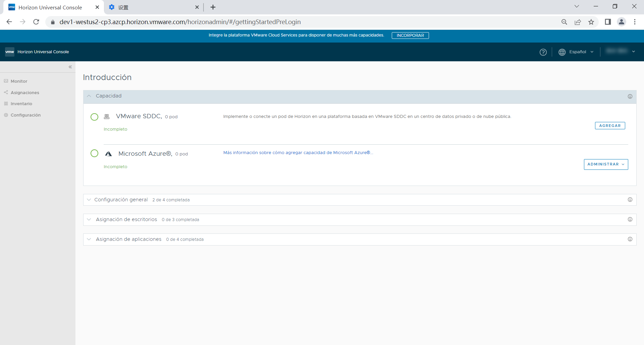644x345 pixels.
Task: Open the browser zoom magnifier icon
Action: 564,22
